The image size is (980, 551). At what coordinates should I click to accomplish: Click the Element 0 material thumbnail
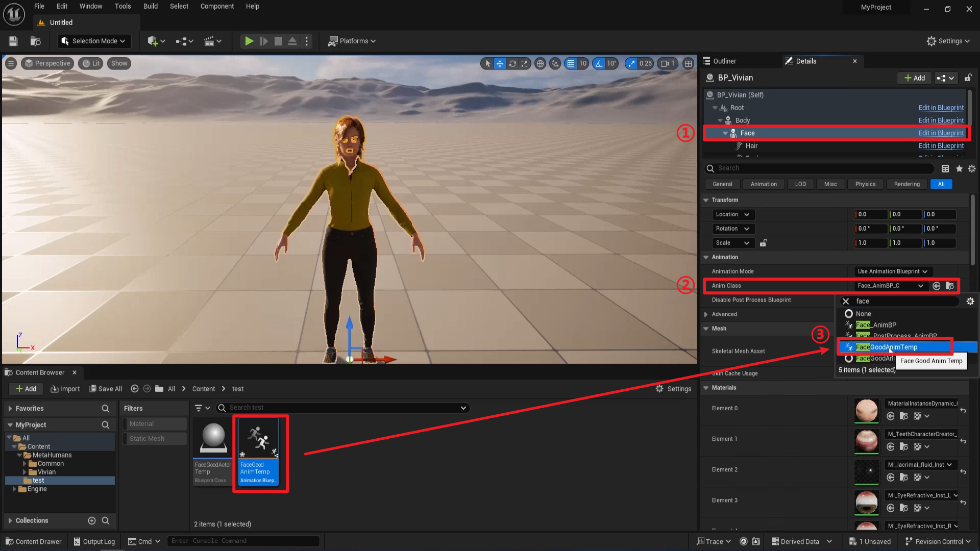click(866, 410)
